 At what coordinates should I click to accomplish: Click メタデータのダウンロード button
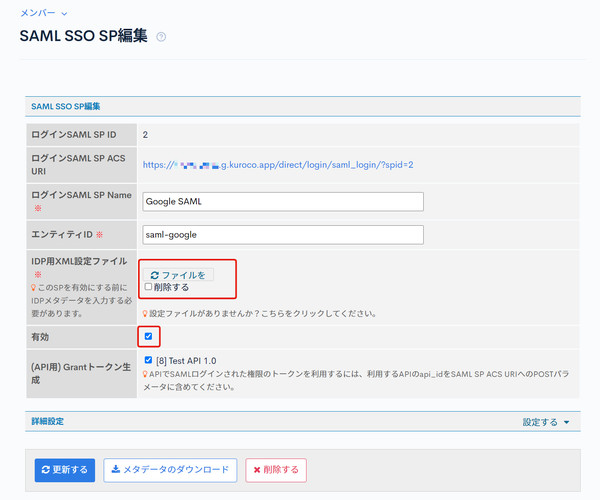(x=170, y=470)
